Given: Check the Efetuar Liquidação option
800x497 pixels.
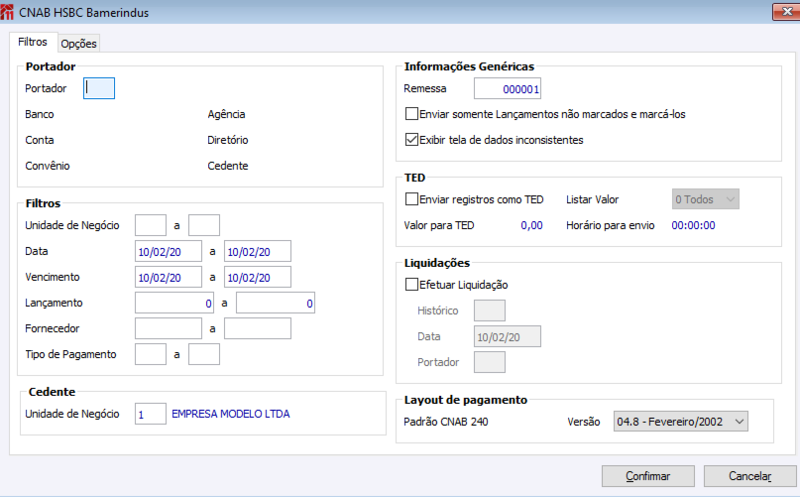Looking at the screenshot, I should pos(412,285).
